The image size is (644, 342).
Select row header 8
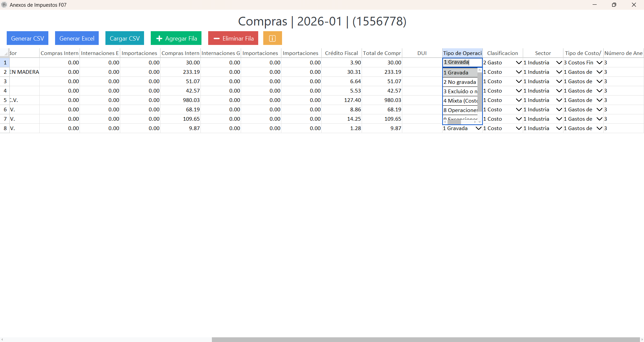(5, 128)
